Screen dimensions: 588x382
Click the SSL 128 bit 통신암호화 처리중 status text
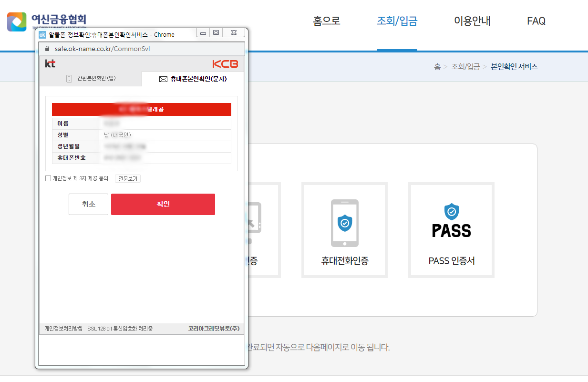[120, 329]
